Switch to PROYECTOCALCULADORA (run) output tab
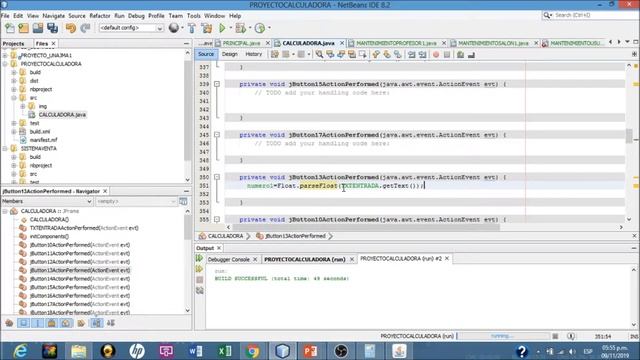 click(304, 259)
